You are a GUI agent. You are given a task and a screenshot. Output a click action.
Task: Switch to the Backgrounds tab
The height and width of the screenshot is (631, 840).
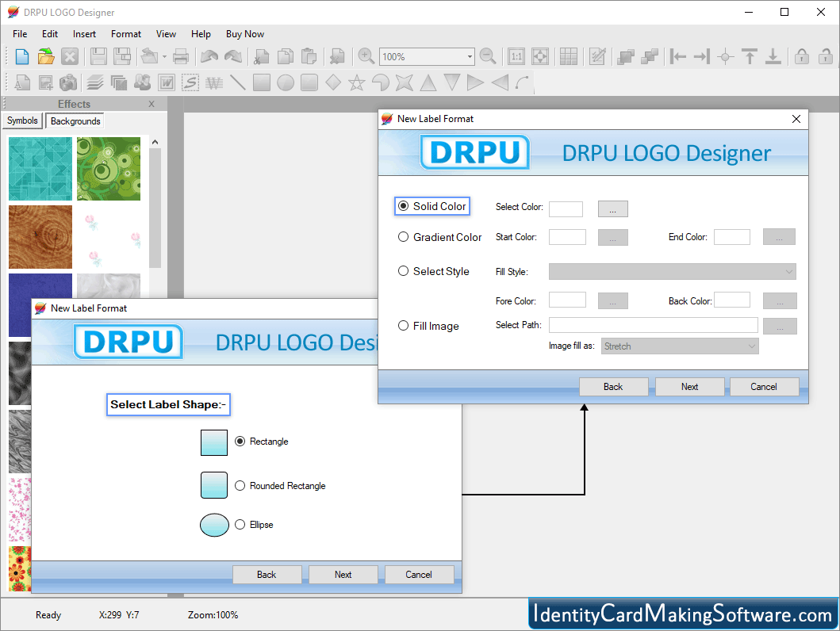(x=75, y=121)
